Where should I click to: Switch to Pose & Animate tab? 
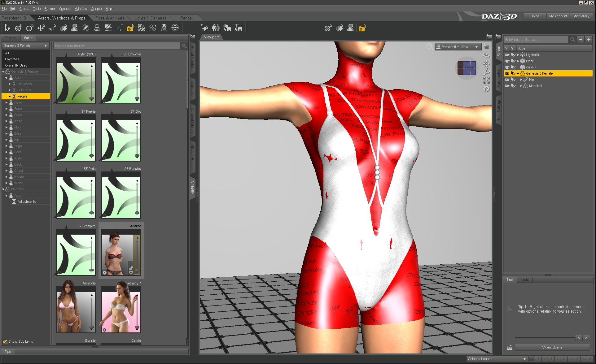(110, 18)
